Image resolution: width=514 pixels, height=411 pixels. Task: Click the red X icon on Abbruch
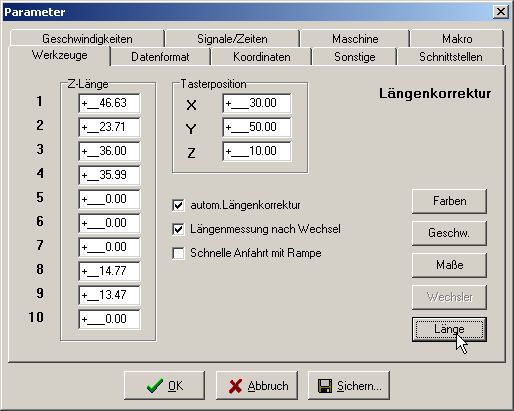[236, 386]
